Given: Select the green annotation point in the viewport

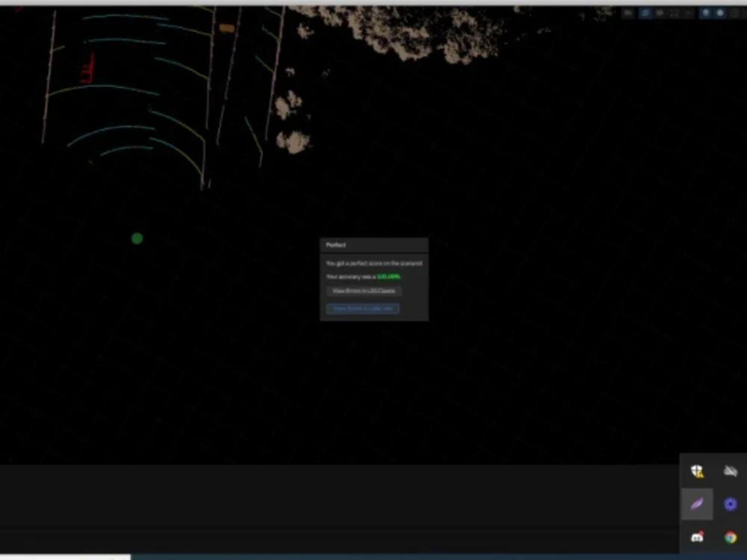Looking at the screenshot, I should tap(137, 238).
